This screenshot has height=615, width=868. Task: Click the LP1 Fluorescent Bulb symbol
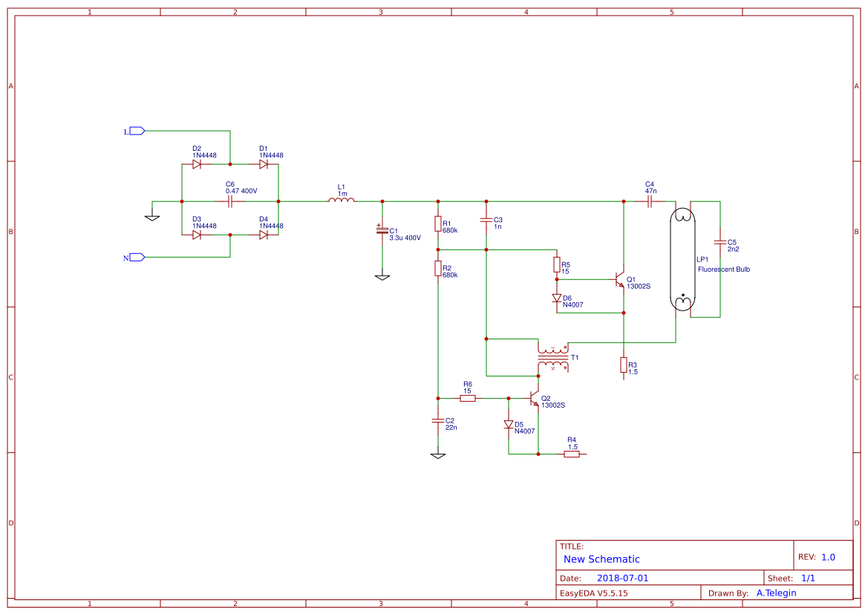coord(681,260)
